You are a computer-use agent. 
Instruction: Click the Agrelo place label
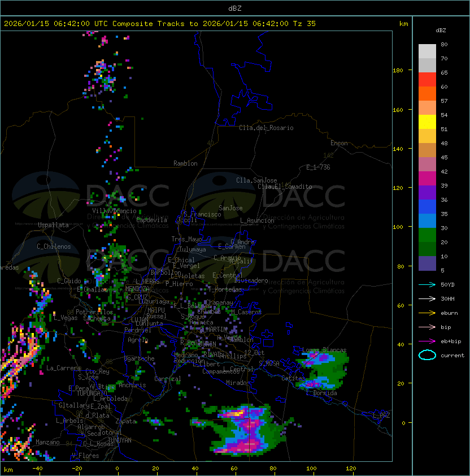click(138, 340)
